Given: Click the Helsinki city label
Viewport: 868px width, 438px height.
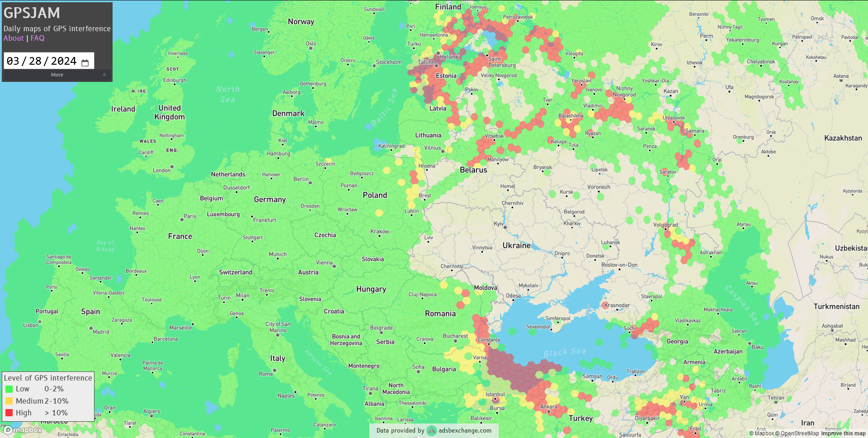Looking at the screenshot, I should (450, 57).
